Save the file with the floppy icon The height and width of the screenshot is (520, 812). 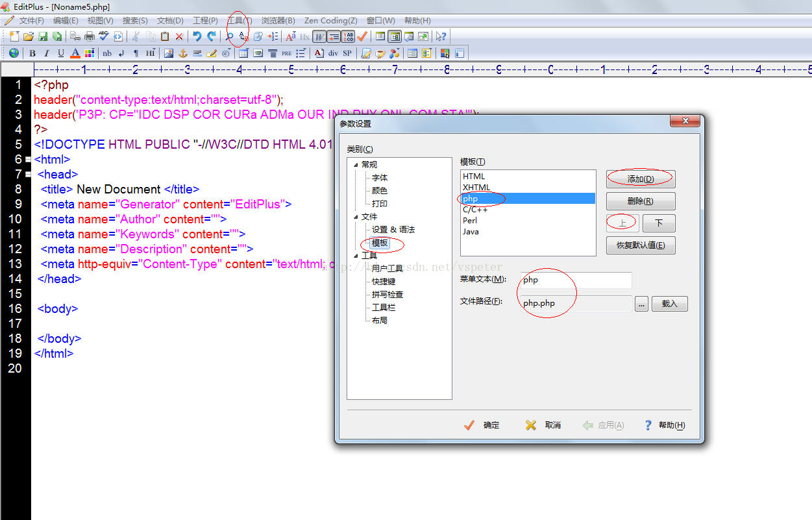[43, 36]
